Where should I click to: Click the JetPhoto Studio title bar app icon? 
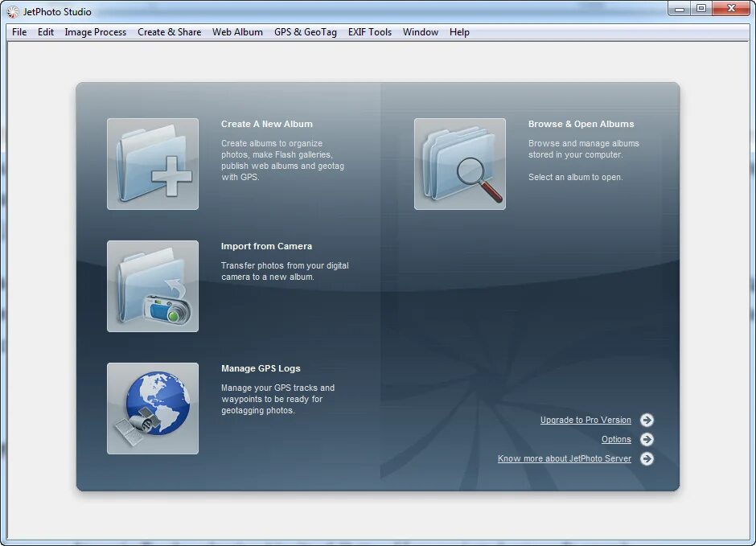coord(13,11)
